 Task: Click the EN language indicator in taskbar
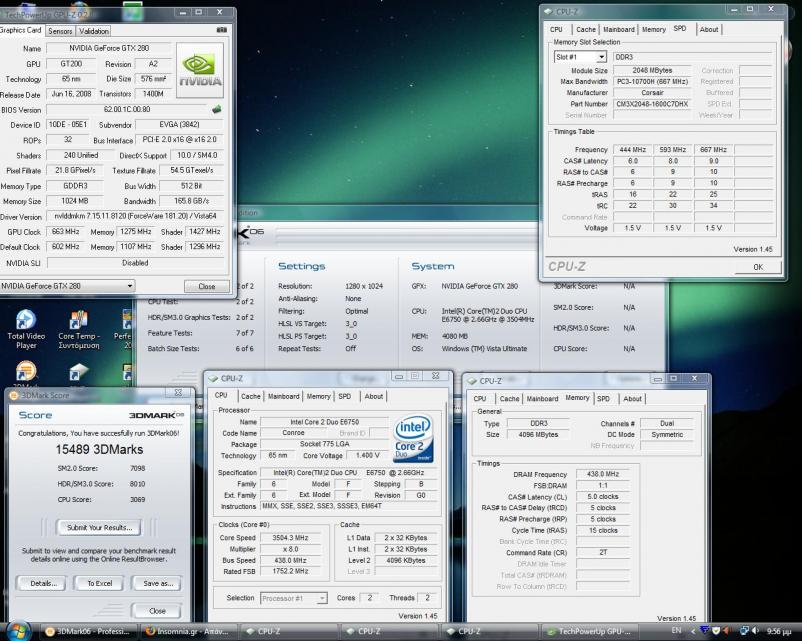[676, 631]
